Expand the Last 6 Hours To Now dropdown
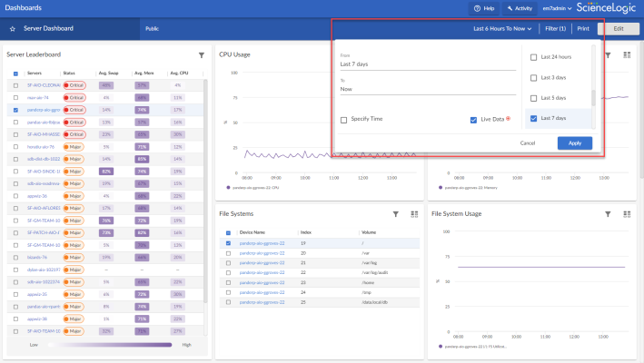644x363 pixels. pos(502,29)
